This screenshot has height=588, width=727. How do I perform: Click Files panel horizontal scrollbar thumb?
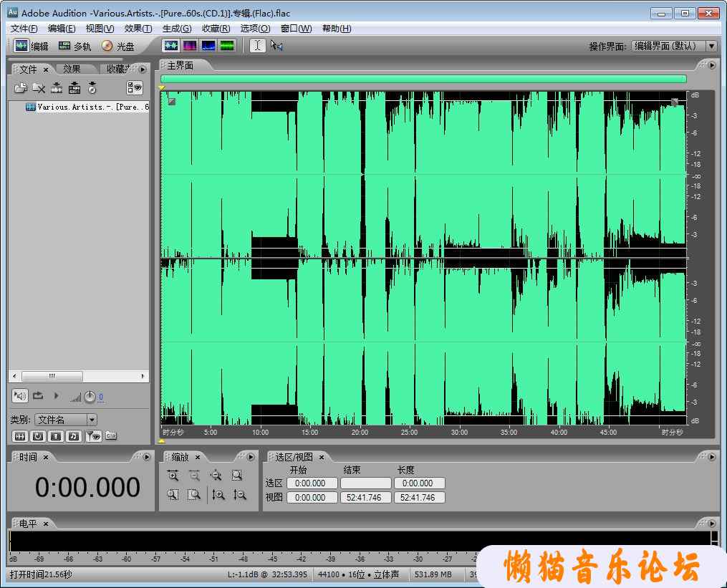(52, 376)
